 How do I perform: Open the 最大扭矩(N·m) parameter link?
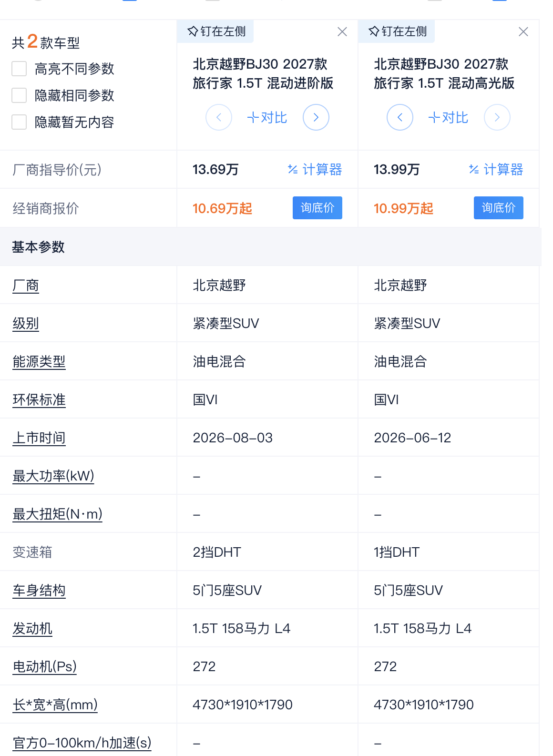[x=57, y=514]
